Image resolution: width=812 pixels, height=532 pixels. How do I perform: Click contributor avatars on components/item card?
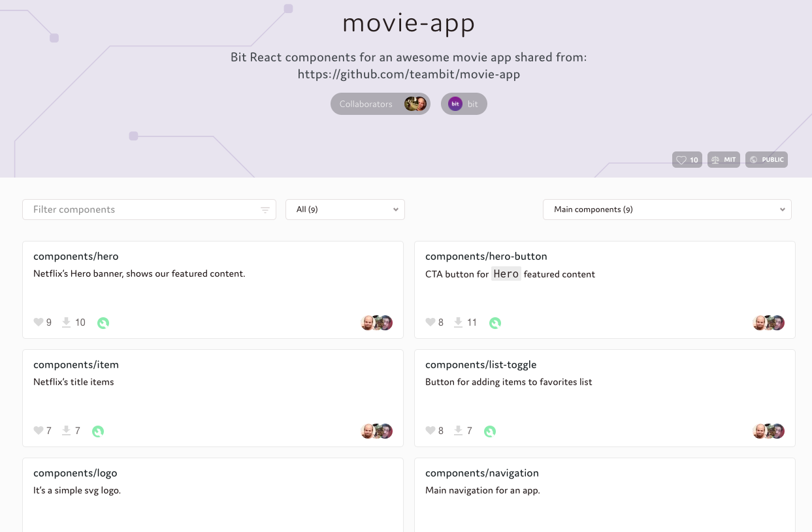[377, 431]
